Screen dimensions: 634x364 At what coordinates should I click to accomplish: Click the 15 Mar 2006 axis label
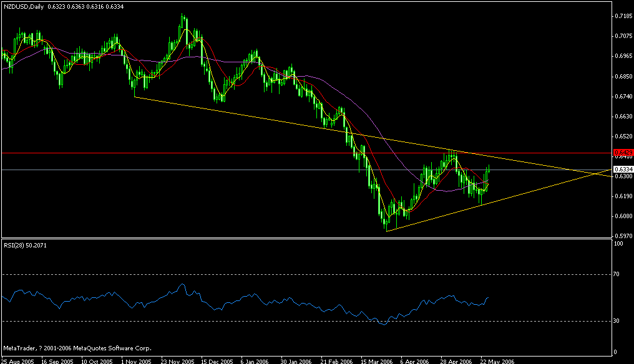click(x=376, y=360)
